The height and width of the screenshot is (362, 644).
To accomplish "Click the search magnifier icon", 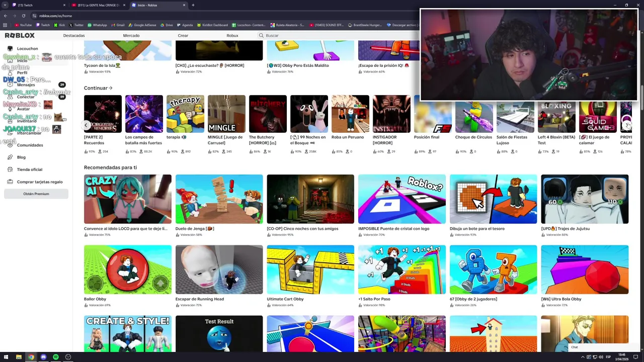I will pos(261,36).
